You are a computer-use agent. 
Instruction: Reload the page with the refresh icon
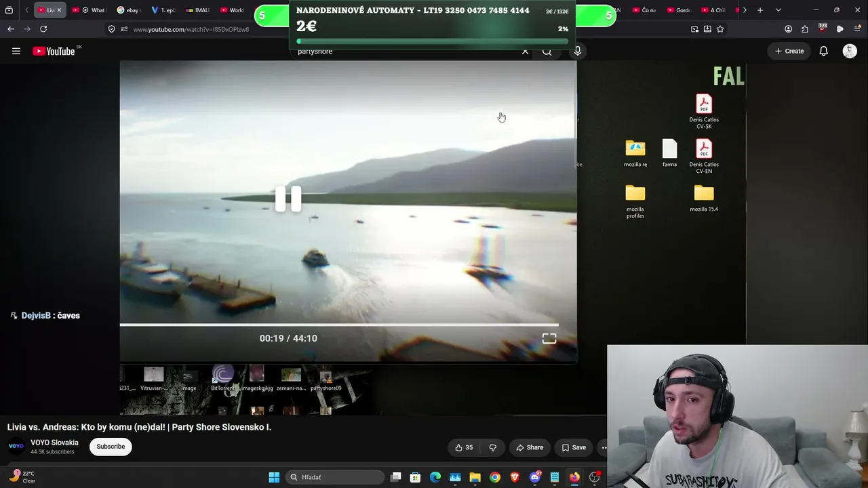pos(43,29)
